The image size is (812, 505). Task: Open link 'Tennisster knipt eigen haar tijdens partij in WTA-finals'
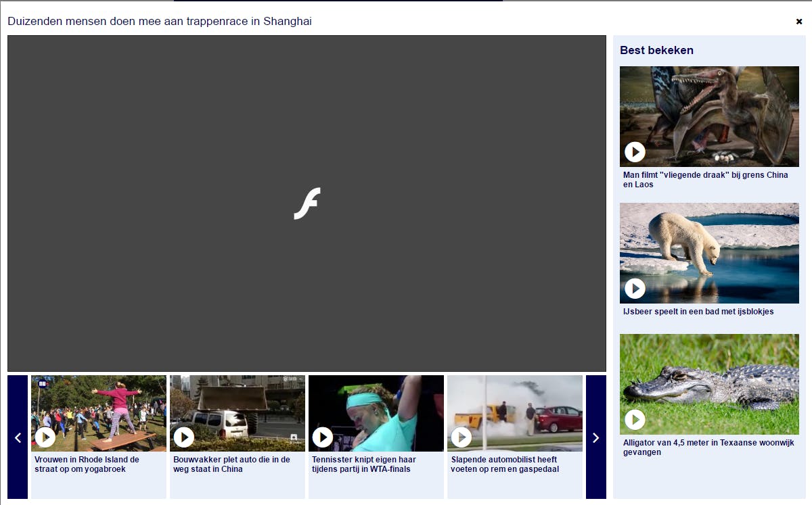click(364, 464)
